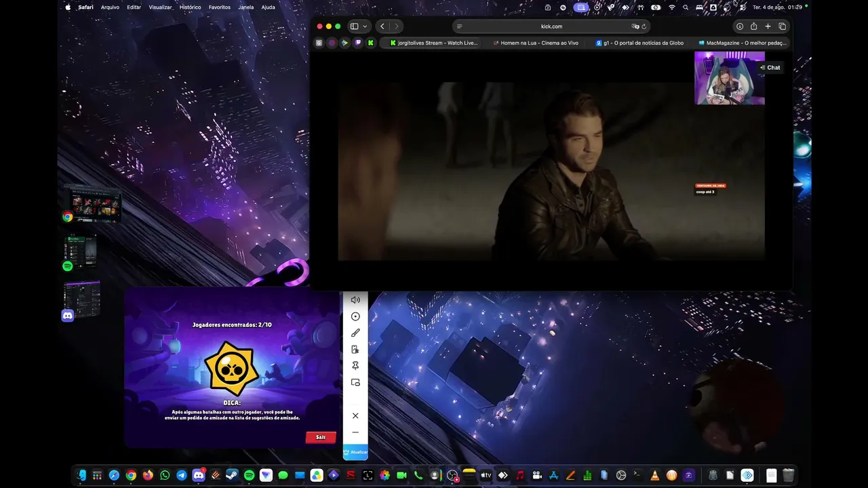Reload the kick.com page

click(644, 26)
